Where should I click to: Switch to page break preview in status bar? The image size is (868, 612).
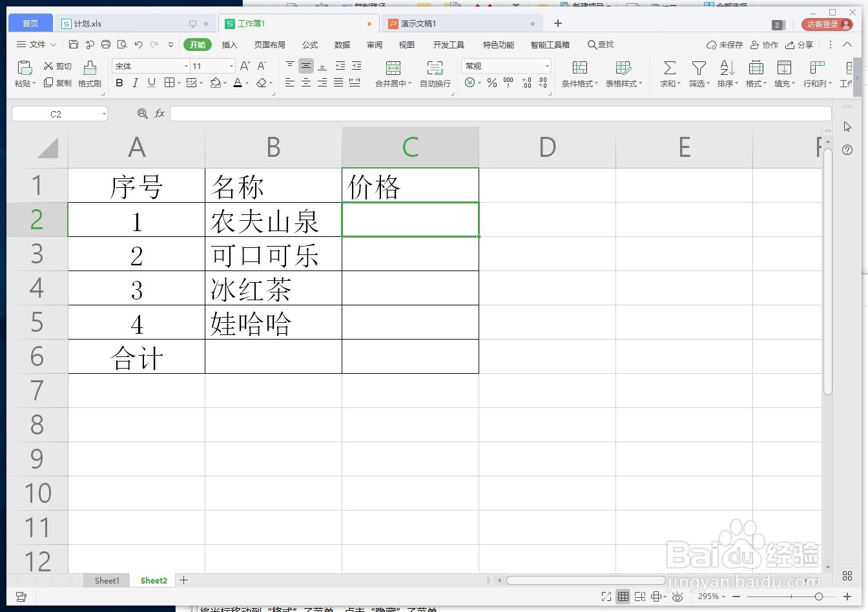point(640,597)
